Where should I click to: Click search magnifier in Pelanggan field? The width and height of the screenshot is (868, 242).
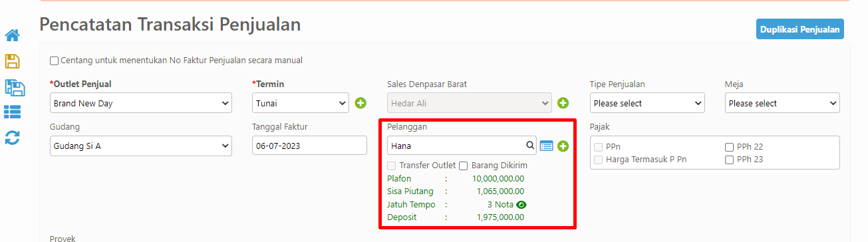coord(530,145)
